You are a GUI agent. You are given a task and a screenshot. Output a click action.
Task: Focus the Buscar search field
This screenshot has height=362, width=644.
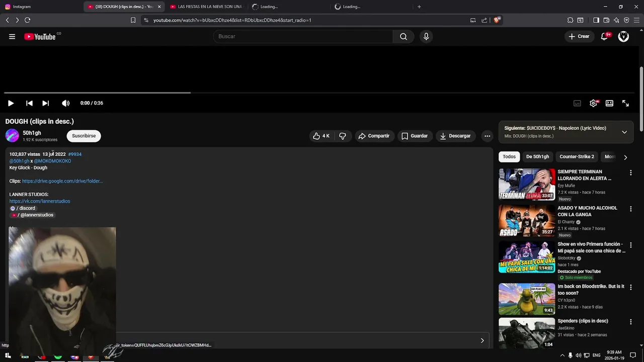(x=303, y=36)
